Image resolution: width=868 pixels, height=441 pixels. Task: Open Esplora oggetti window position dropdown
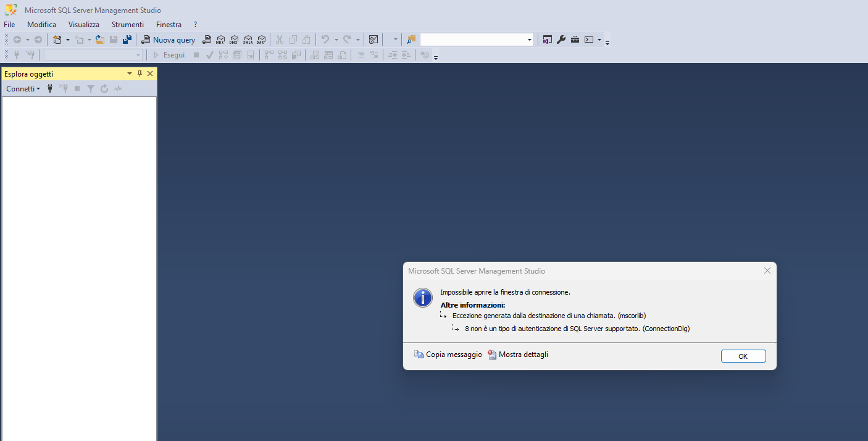tap(130, 73)
